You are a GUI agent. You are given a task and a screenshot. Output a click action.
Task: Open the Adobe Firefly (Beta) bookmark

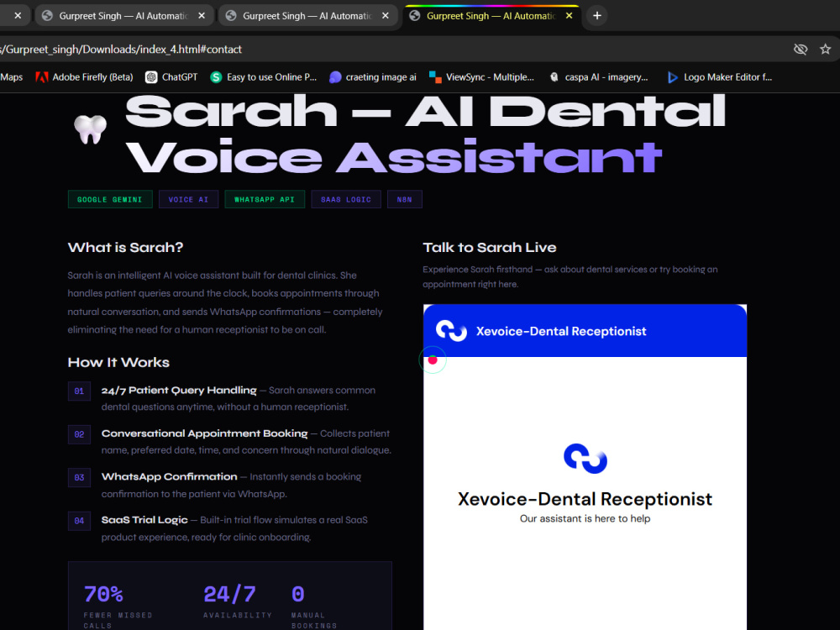coord(85,77)
